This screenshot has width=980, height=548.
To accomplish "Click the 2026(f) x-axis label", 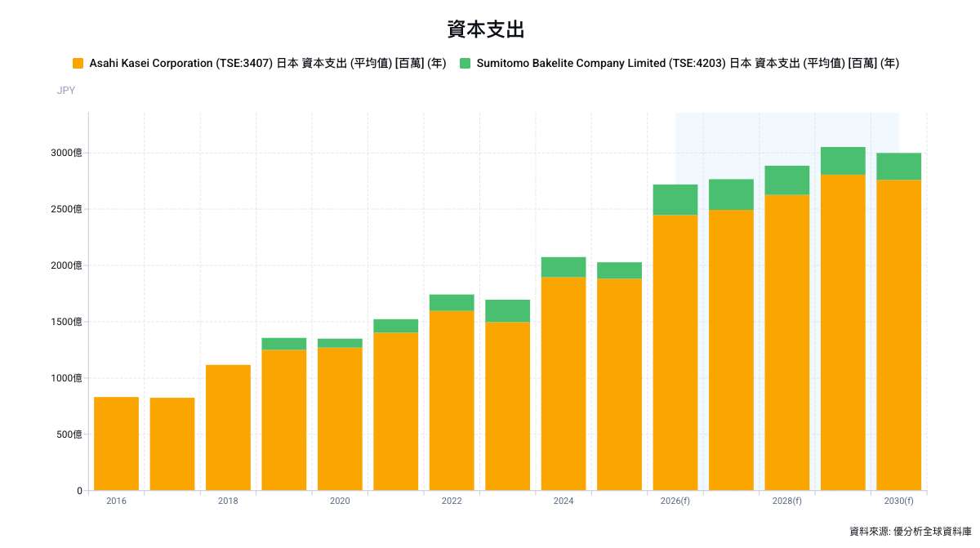I will click(675, 501).
